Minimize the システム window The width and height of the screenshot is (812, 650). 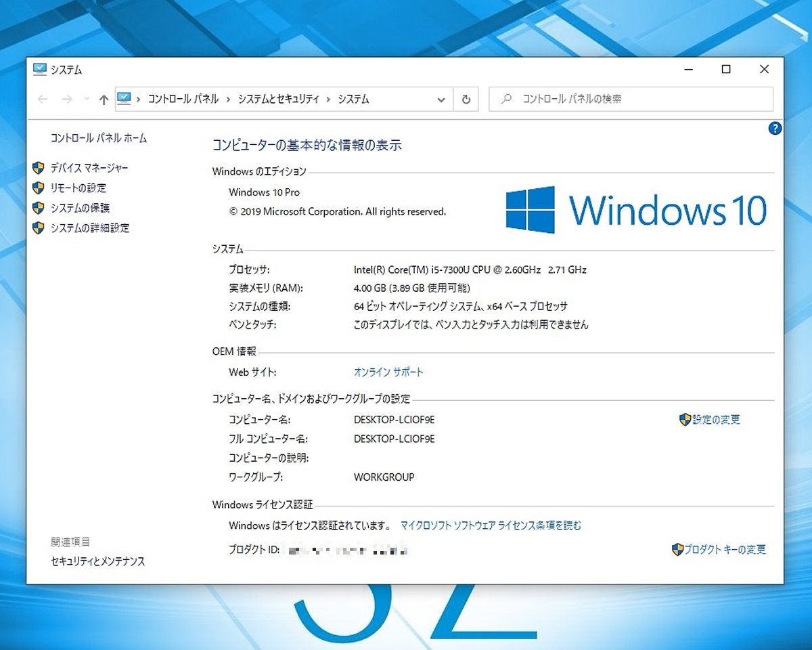pos(688,69)
